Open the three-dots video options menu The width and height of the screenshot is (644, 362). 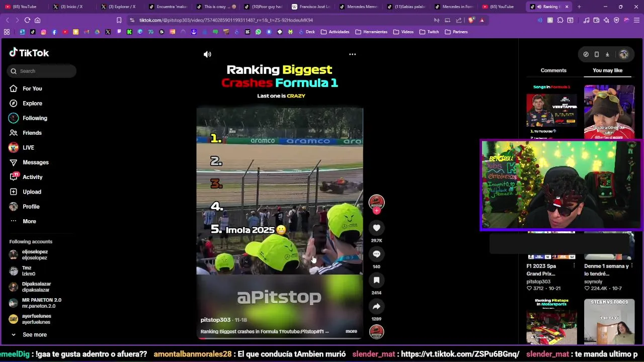click(352, 54)
